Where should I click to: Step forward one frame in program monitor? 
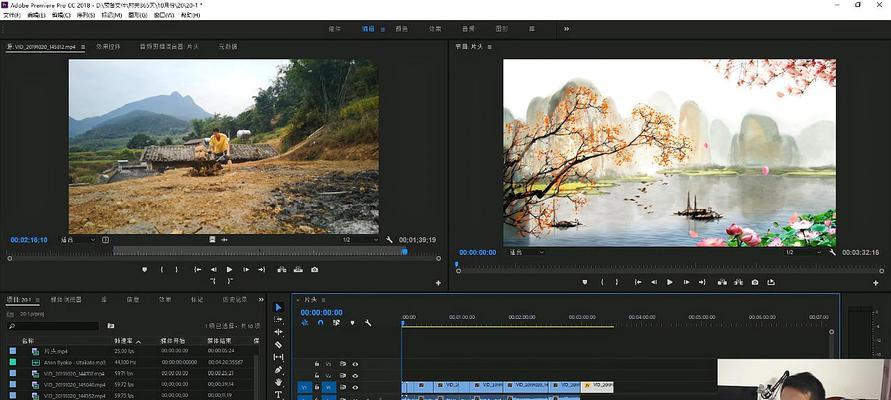[686, 282]
